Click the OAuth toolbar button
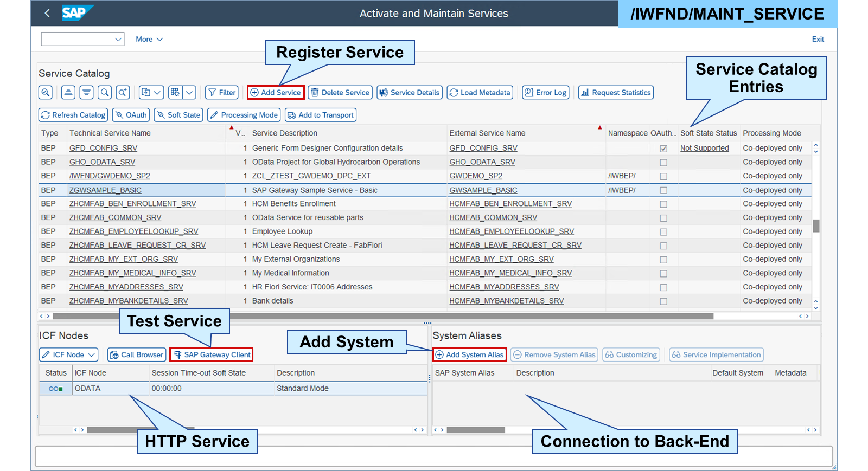 click(x=131, y=115)
